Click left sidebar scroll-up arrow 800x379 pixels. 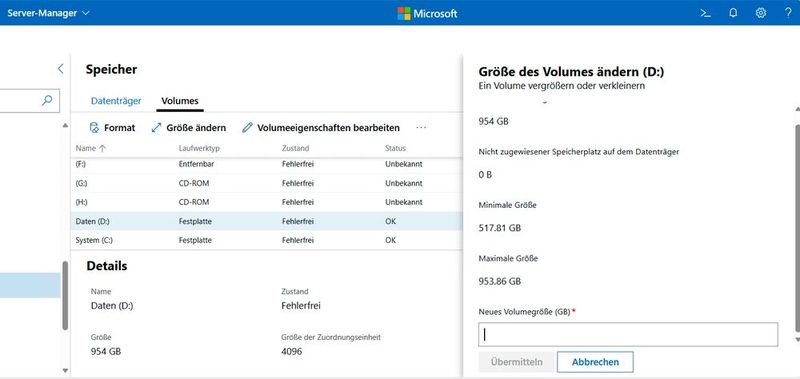point(65,125)
